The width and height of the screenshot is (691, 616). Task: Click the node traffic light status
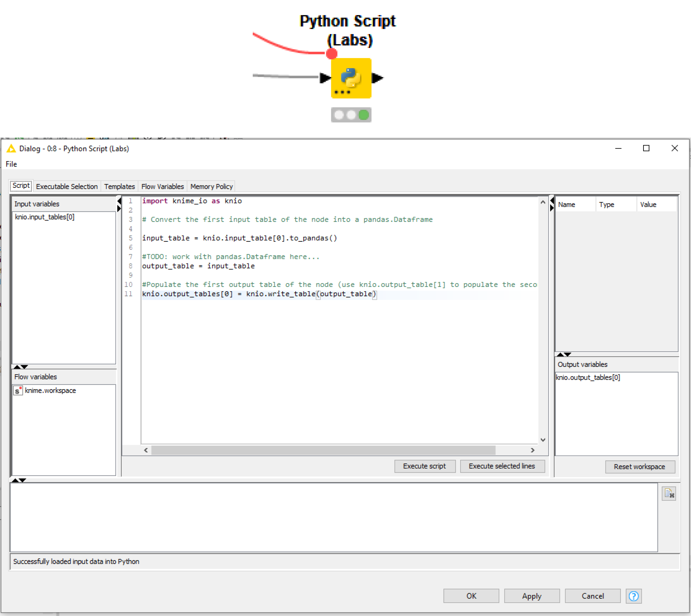pos(351,115)
